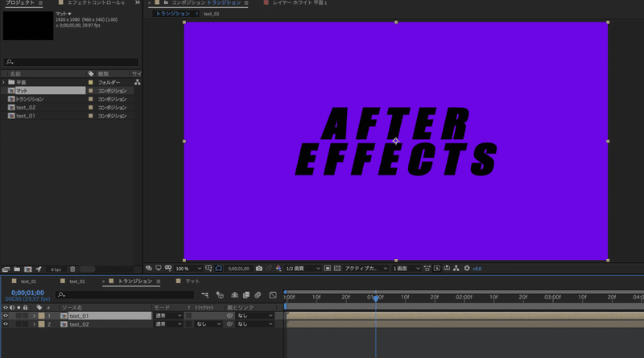Click label color swatch of マット project item
The image size is (644, 358).
91,91
